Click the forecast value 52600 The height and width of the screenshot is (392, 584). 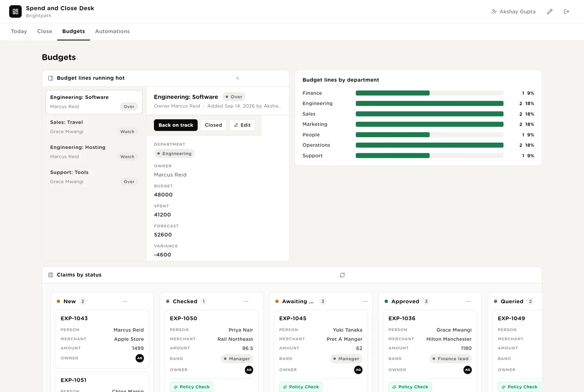[x=163, y=235]
